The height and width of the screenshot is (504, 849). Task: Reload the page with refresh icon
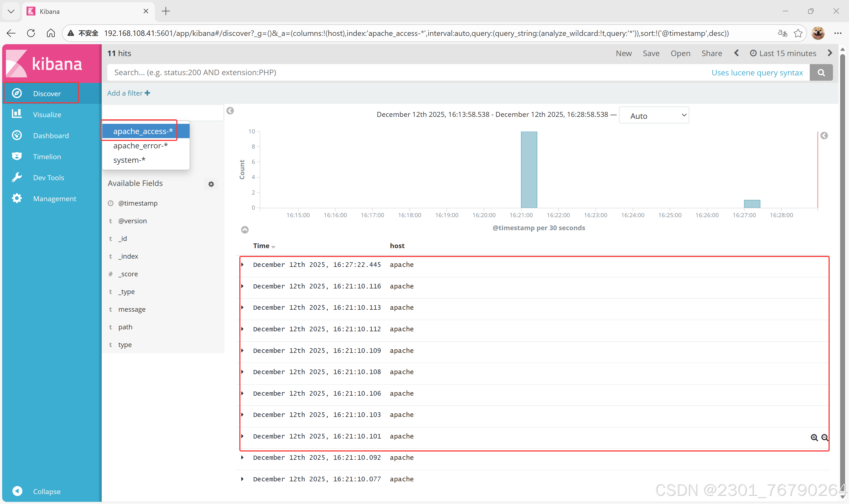31,33
